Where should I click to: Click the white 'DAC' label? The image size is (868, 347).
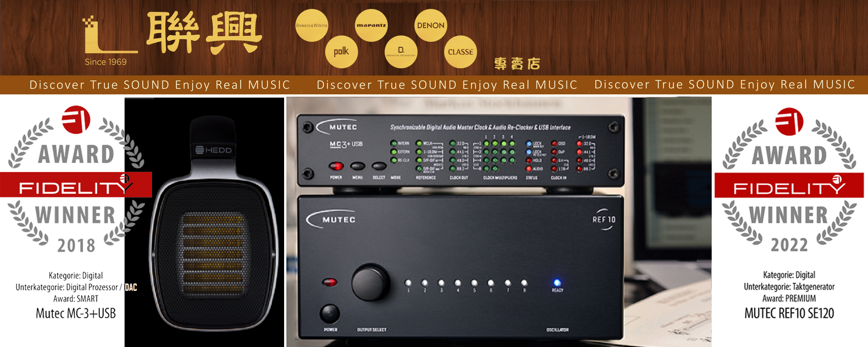click(x=131, y=287)
